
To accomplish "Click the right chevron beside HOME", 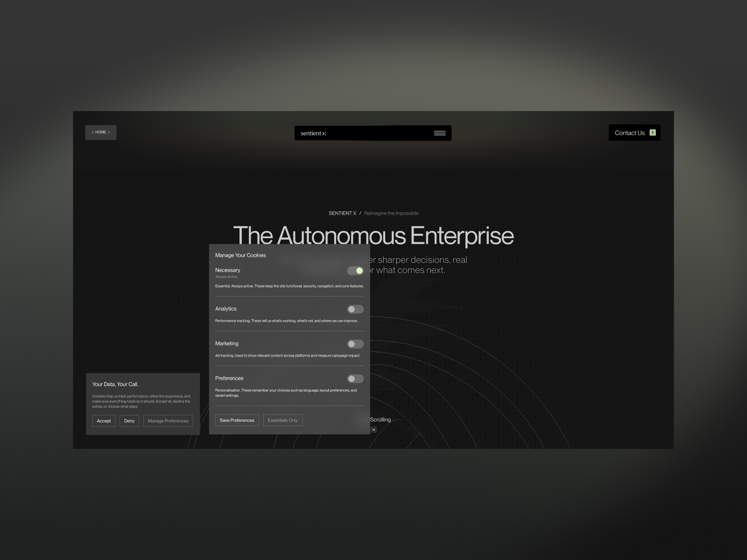I will pyautogui.click(x=109, y=132).
